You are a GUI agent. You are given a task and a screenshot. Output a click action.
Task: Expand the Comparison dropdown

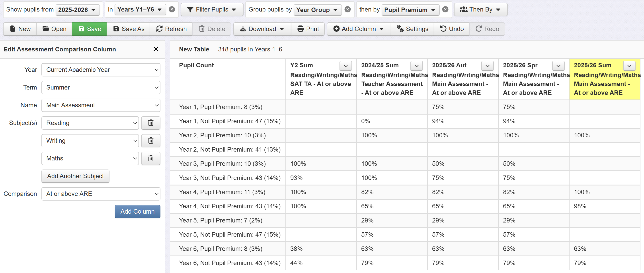click(x=101, y=194)
